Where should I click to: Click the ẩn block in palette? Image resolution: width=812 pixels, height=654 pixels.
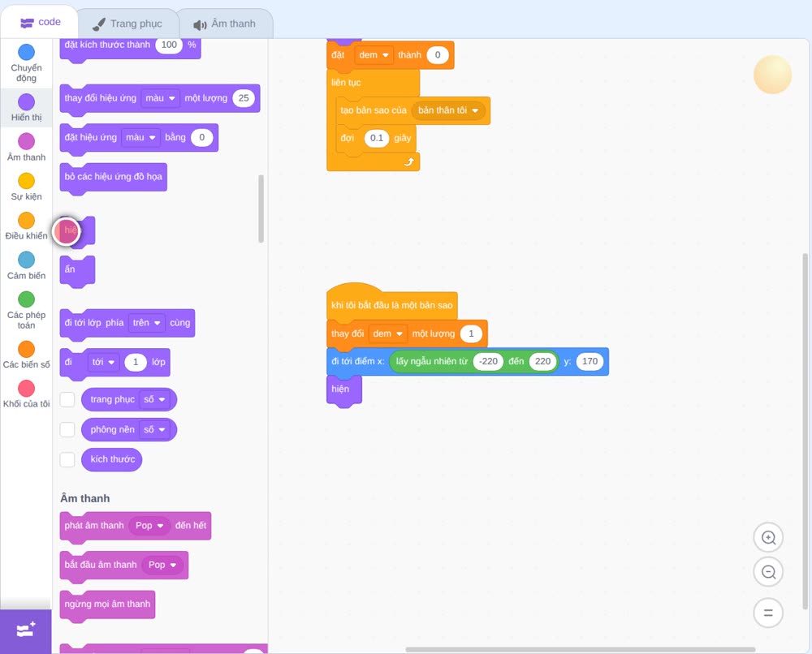(x=77, y=269)
